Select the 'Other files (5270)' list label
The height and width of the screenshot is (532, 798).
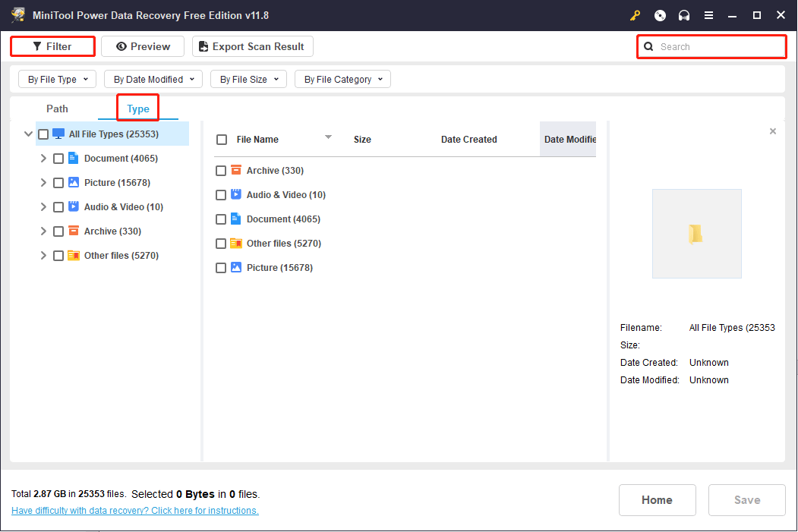click(284, 244)
